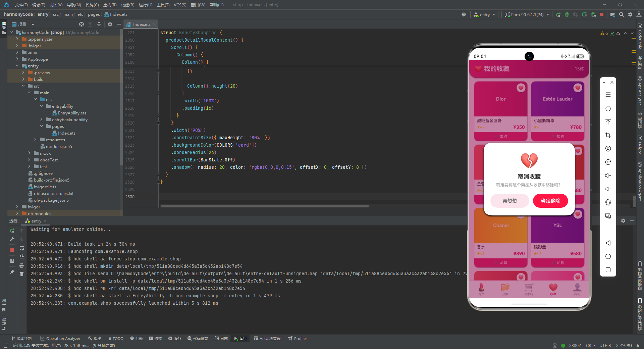Open the emulator toolbar hamburger menu
The width and height of the screenshot is (644, 349).
pyautogui.click(x=608, y=95)
